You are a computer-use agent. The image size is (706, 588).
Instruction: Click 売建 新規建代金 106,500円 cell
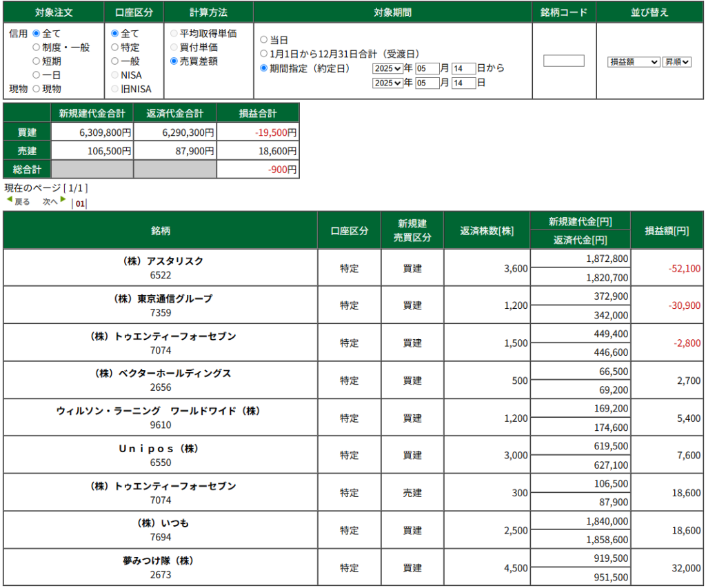(x=92, y=151)
